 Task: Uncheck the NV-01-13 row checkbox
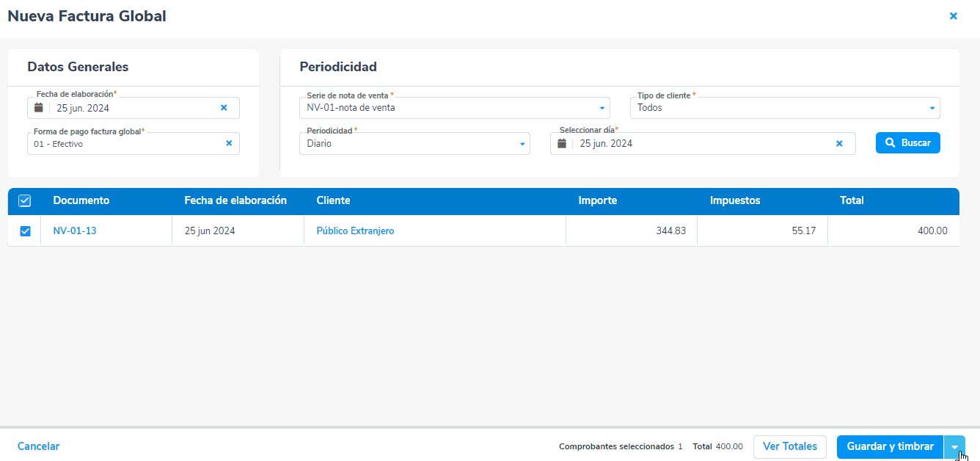[x=25, y=231]
